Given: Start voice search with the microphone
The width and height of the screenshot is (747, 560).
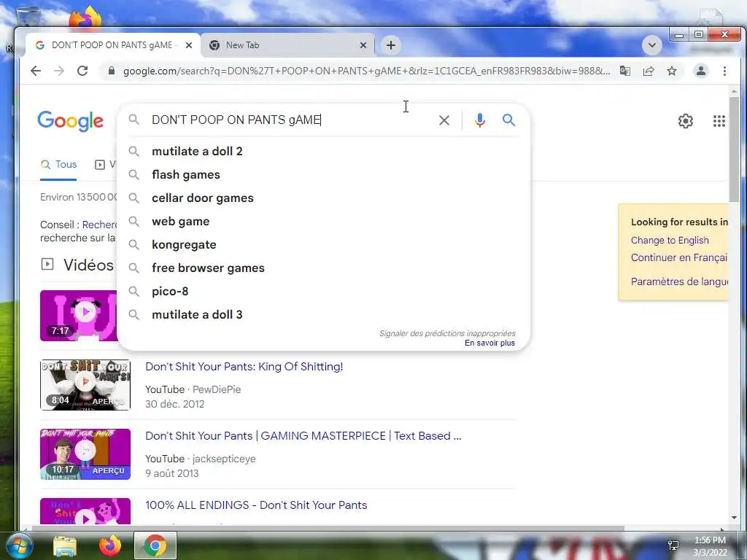Looking at the screenshot, I should 480,120.
